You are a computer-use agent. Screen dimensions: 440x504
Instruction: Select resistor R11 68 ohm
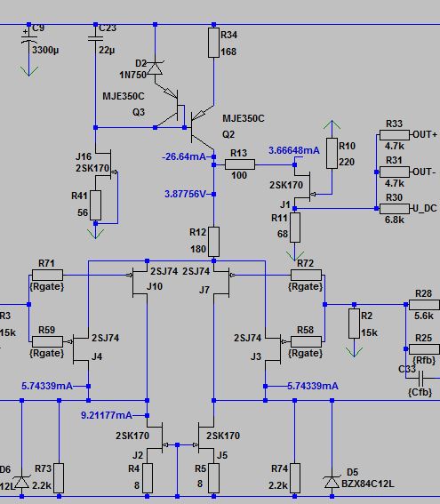coord(295,228)
